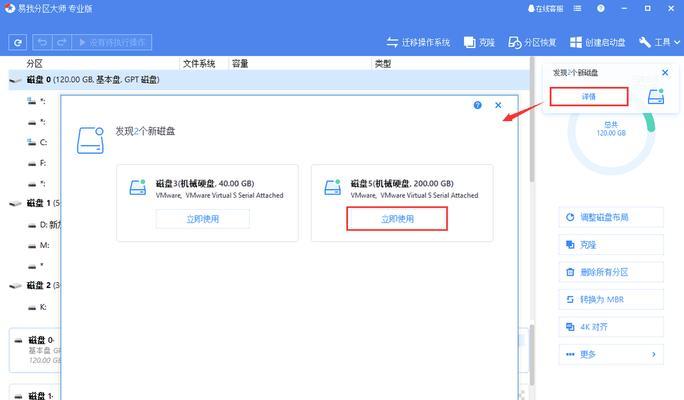Expand the Tools (工具) dropdown menu
The height and width of the screenshot is (400, 684).
[659, 42]
